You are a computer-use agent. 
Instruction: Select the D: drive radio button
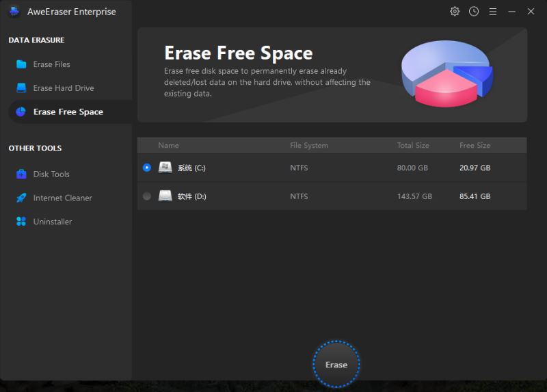147,196
